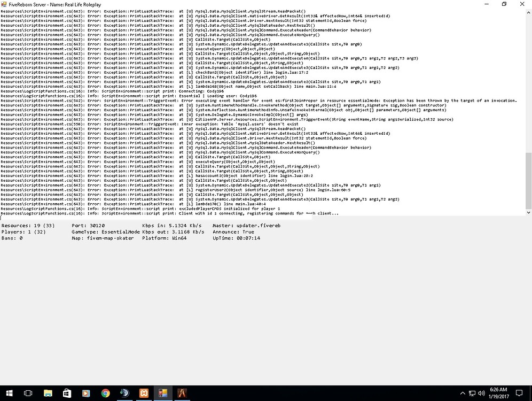
Task: Close the FiveReborn Server window
Action: point(522,4)
